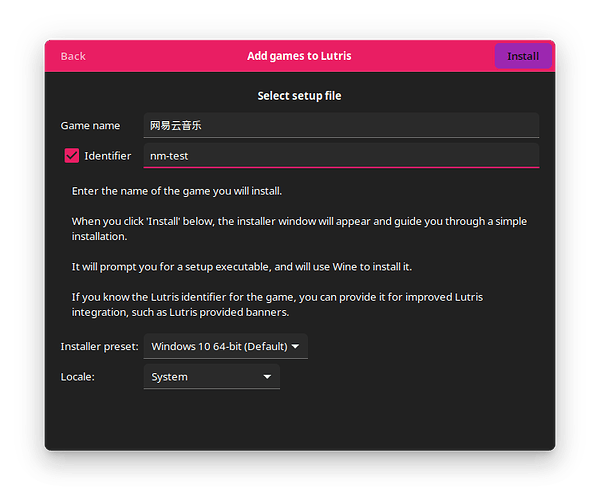
Task: Click the 'Add games to Lutris' title
Action: (299, 56)
